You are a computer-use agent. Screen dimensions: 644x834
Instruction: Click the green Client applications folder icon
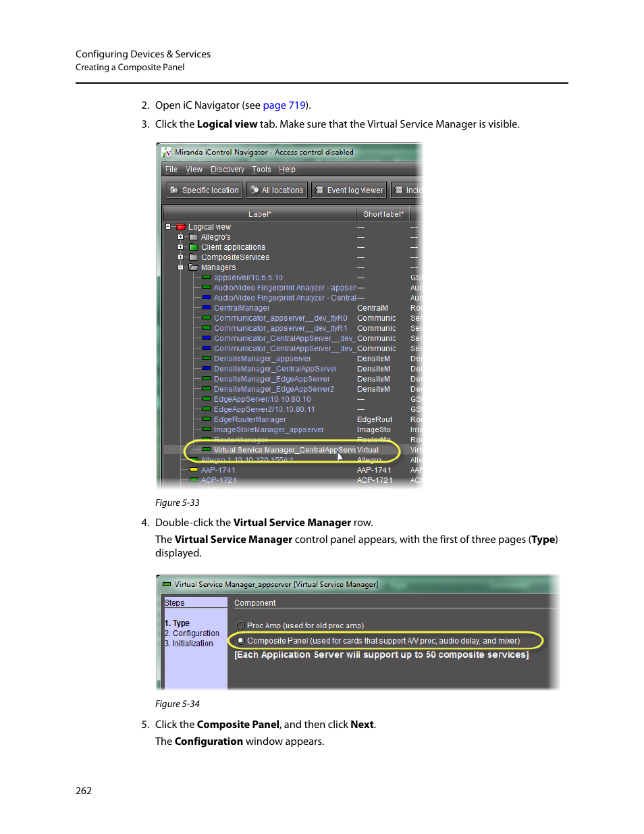194,247
